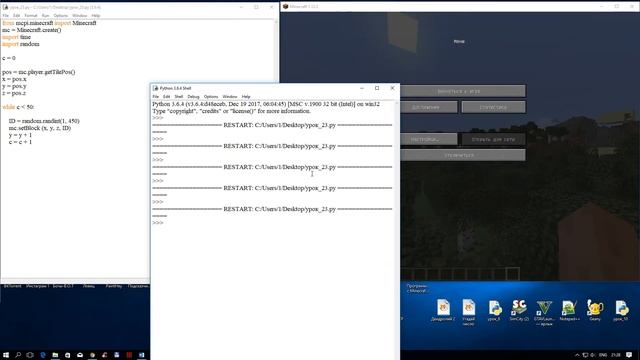Open the GTA V launcher desktop shortcut

tap(544, 312)
